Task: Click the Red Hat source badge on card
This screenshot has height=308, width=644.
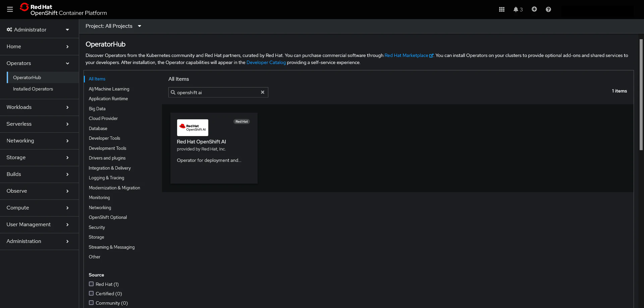Action: click(x=241, y=122)
